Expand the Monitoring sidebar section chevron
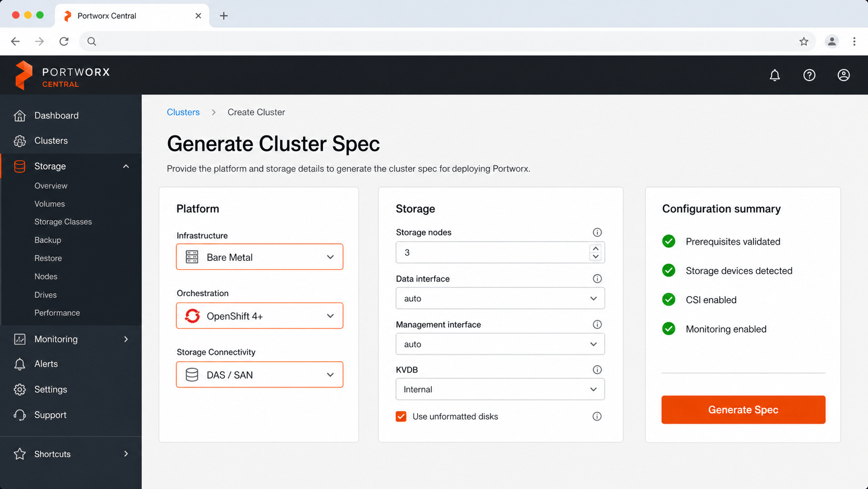 pos(126,339)
